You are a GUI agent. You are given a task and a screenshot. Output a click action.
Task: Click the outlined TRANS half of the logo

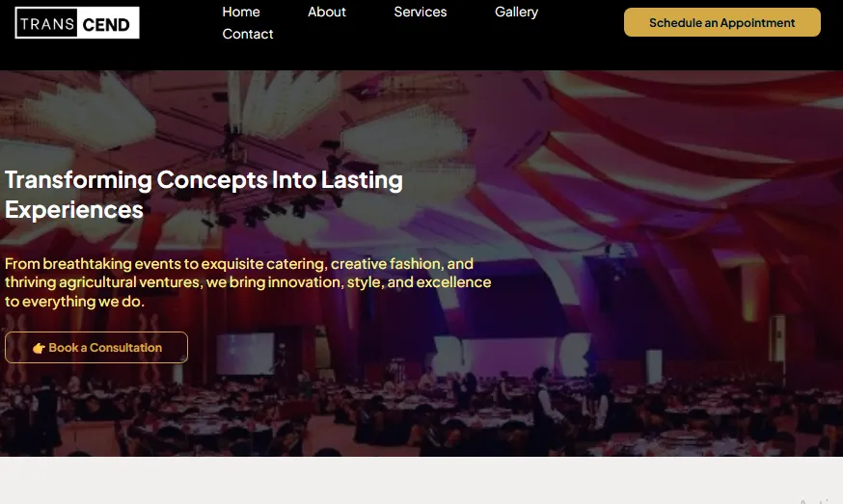point(46,22)
